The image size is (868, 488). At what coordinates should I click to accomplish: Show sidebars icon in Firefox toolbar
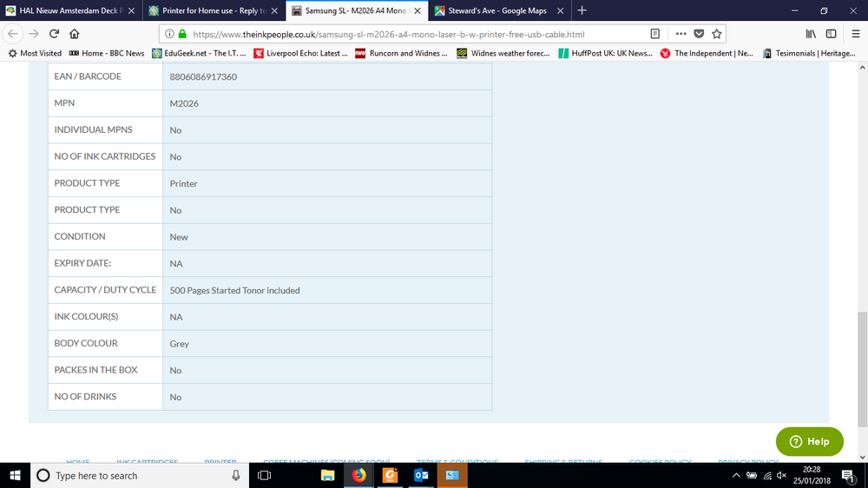point(831,34)
